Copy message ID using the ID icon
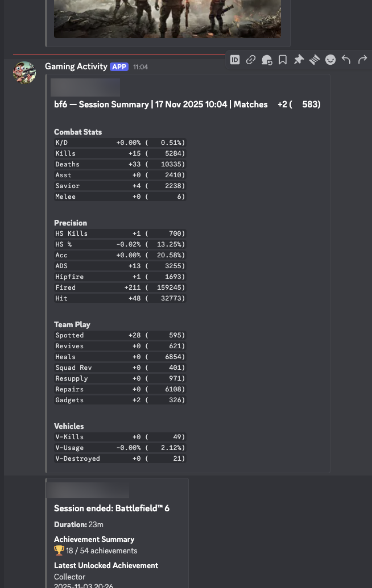 (x=235, y=60)
